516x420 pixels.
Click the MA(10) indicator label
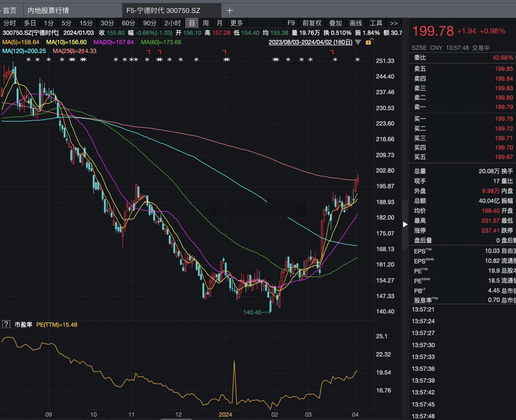pyautogui.click(x=66, y=42)
